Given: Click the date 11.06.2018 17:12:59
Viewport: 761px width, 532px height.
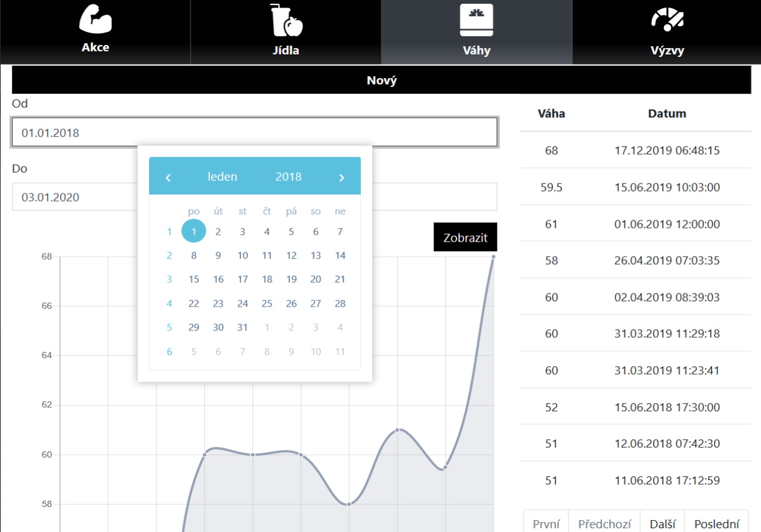Looking at the screenshot, I should [667, 481].
